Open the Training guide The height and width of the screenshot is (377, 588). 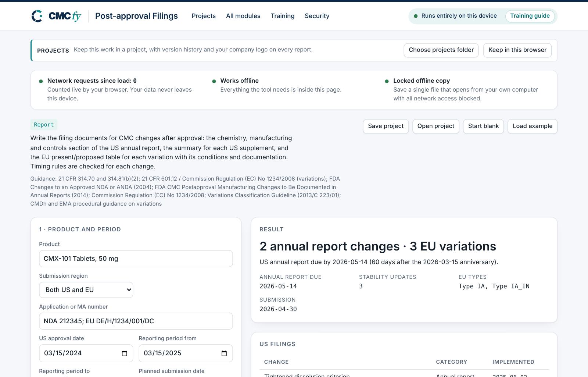tap(530, 16)
